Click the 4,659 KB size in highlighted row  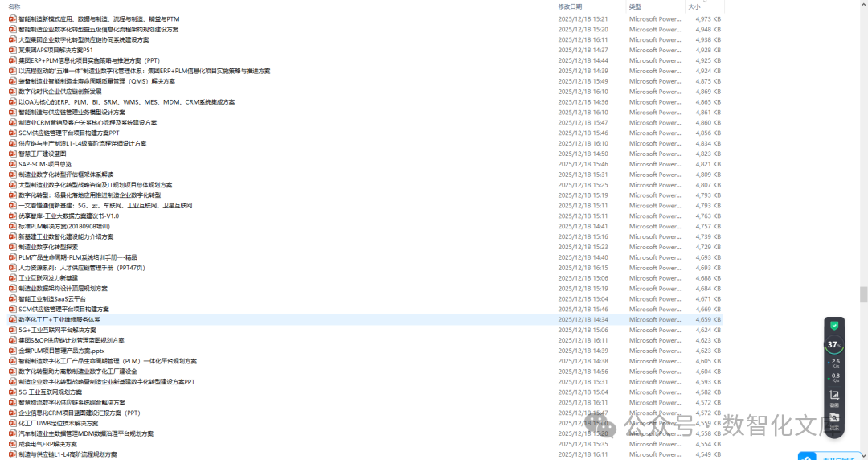tap(708, 320)
